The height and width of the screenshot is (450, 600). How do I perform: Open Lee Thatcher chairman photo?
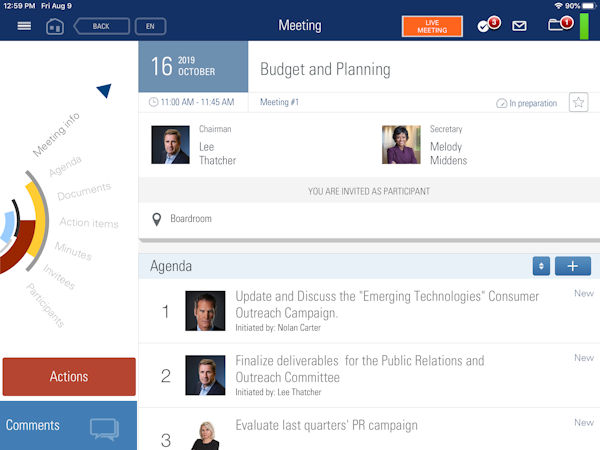click(170, 145)
